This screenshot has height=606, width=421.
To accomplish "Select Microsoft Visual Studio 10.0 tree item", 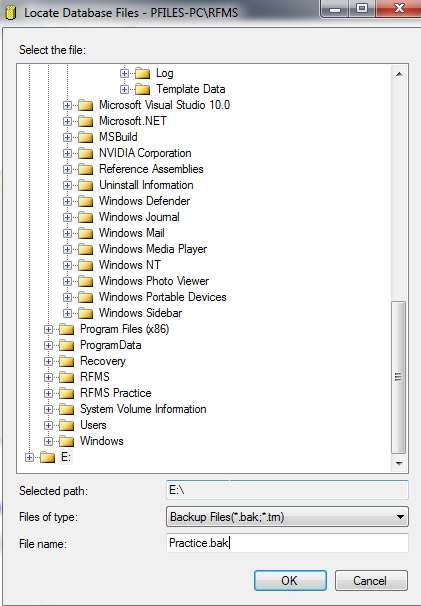I will point(164,105).
